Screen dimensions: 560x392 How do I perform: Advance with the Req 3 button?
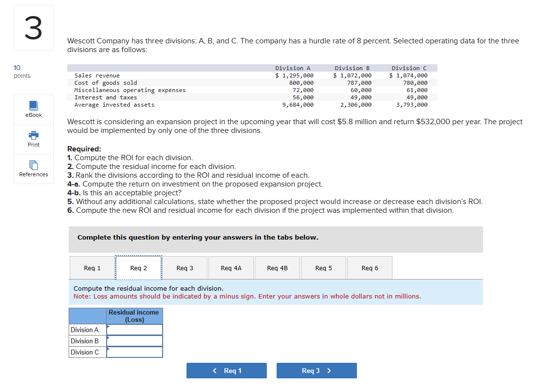click(x=317, y=371)
